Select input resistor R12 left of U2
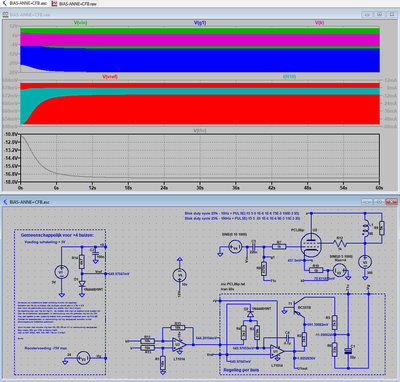 pos(147,341)
